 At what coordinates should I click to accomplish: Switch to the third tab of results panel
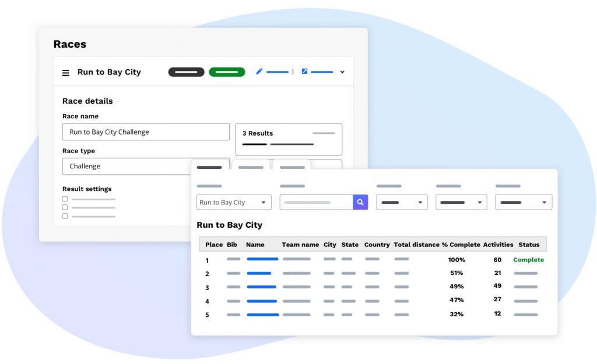coord(292,168)
